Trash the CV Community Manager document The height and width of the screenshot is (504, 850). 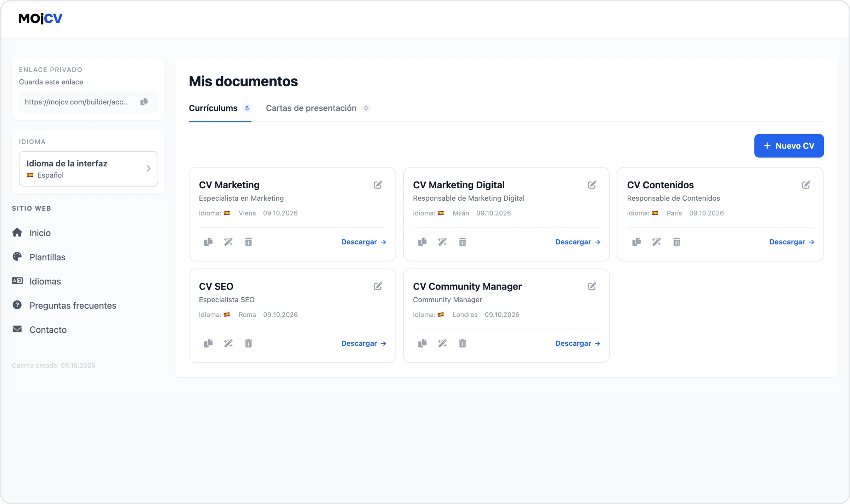(463, 343)
